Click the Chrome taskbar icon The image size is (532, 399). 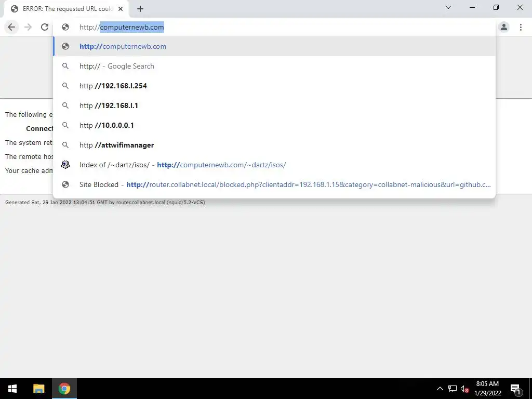[64, 389]
